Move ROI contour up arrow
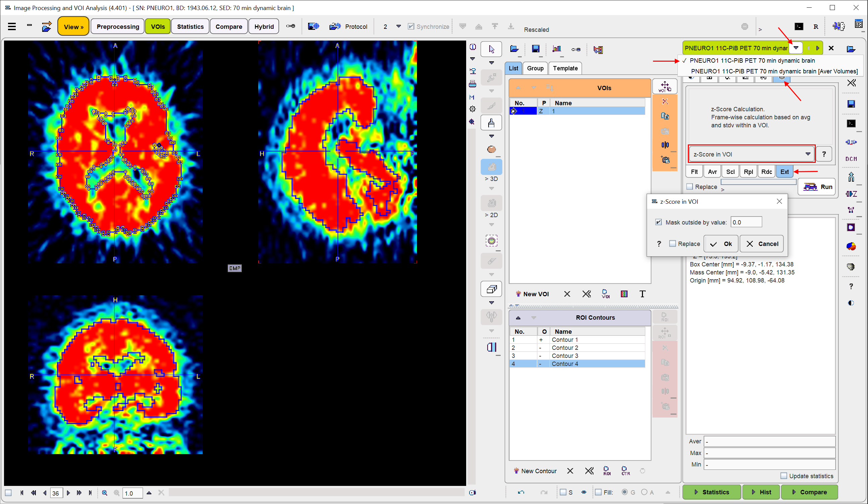This screenshot has height=504, width=868. coord(518,318)
